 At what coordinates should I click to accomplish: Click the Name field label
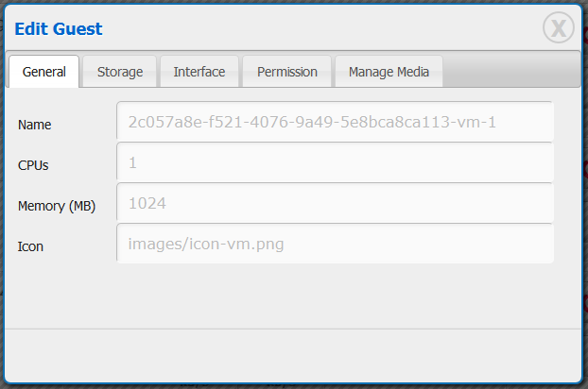(x=35, y=125)
